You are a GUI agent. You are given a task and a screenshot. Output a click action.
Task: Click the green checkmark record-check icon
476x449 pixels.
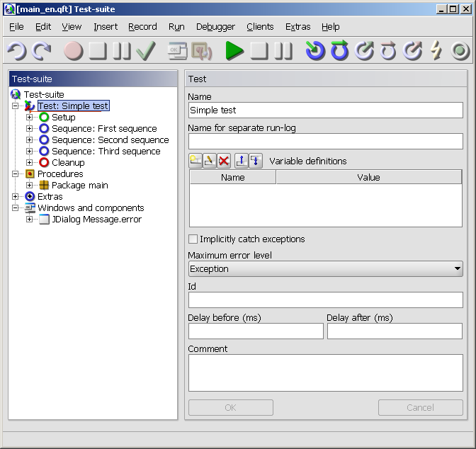click(x=146, y=50)
